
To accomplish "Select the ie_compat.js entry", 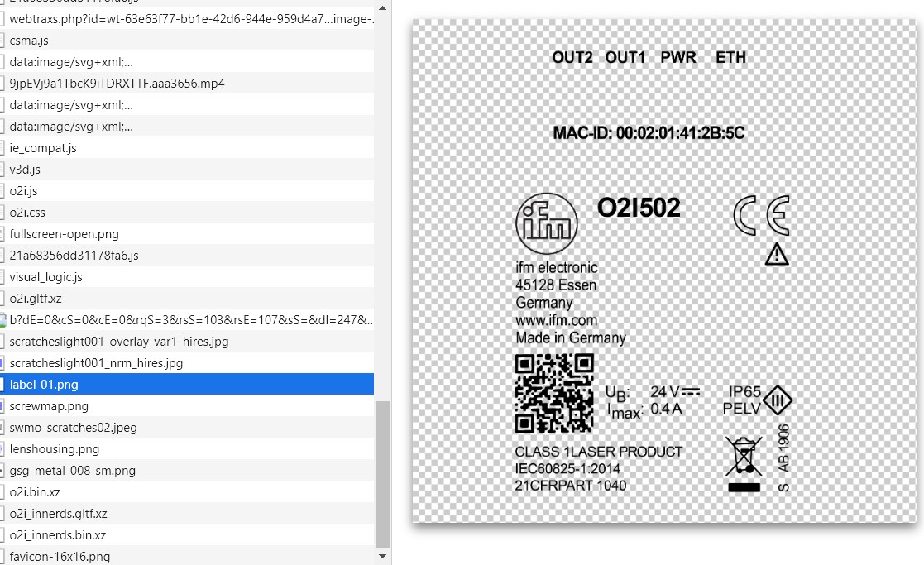I will (187, 148).
